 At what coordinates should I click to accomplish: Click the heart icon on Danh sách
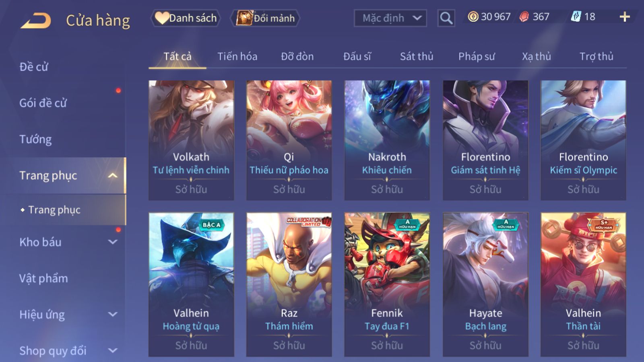161,18
